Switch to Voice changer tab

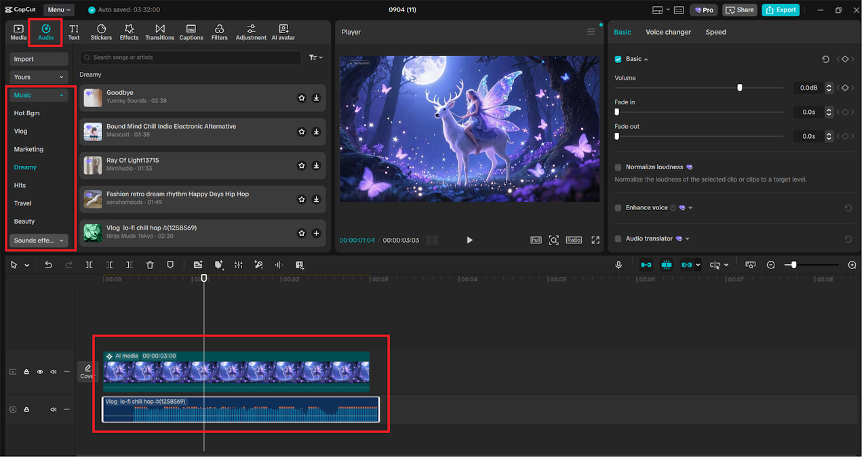668,32
